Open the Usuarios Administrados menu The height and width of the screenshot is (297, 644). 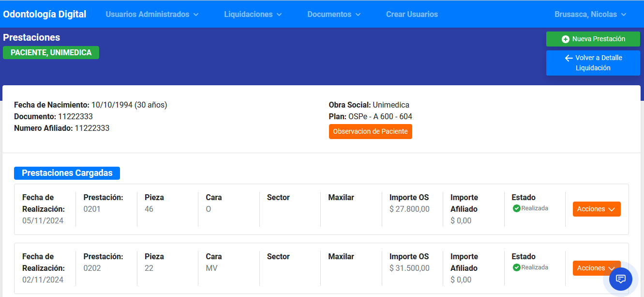(151, 14)
